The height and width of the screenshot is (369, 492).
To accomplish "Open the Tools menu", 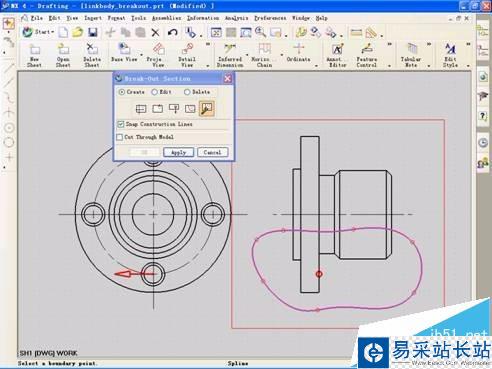I will coord(138,18).
